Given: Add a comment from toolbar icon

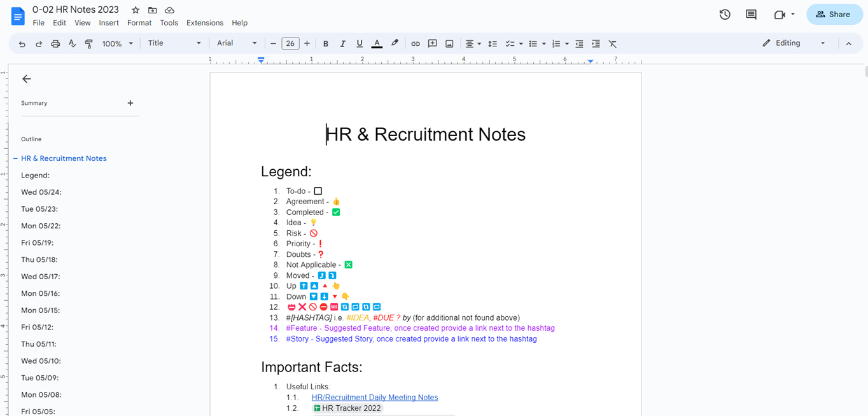Looking at the screenshot, I should (433, 44).
